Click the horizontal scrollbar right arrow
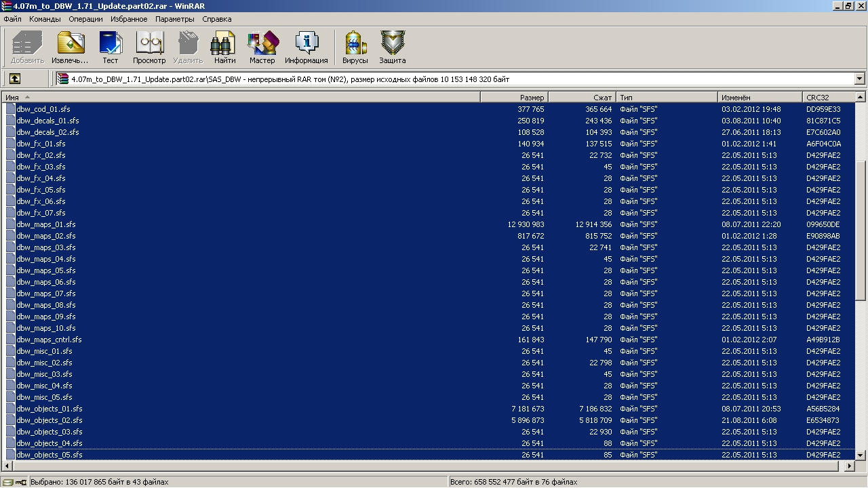Image resolution: width=868 pixels, height=488 pixels. click(850, 466)
